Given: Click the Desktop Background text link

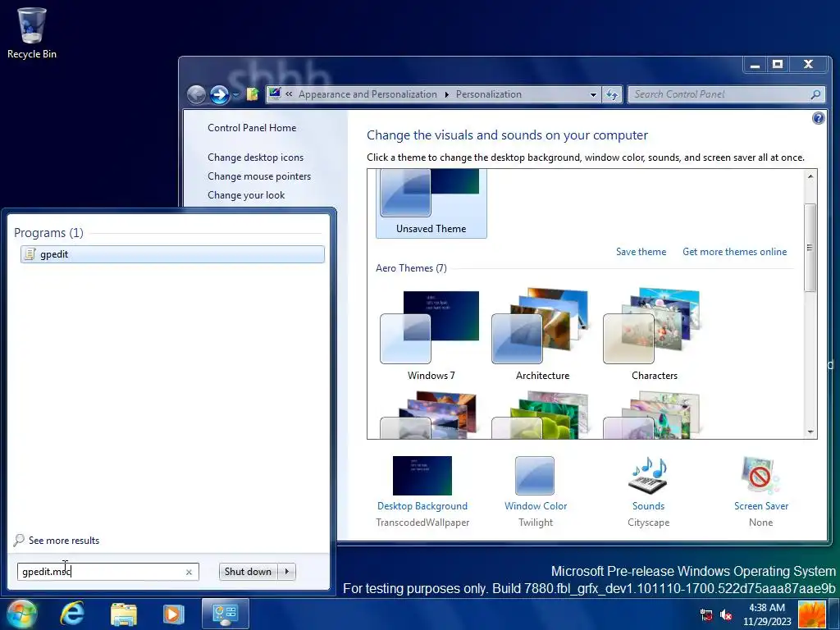Looking at the screenshot, I should tap(422, 505).
